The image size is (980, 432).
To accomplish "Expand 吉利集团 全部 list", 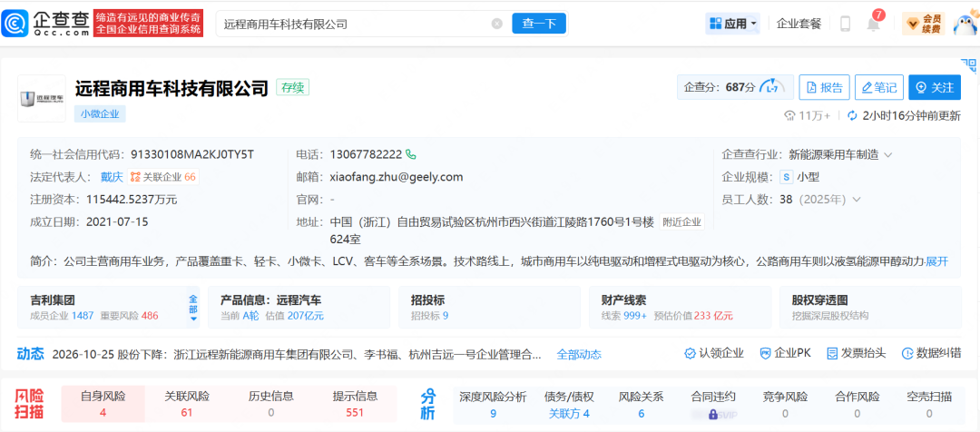I will [x=193, y=309].
